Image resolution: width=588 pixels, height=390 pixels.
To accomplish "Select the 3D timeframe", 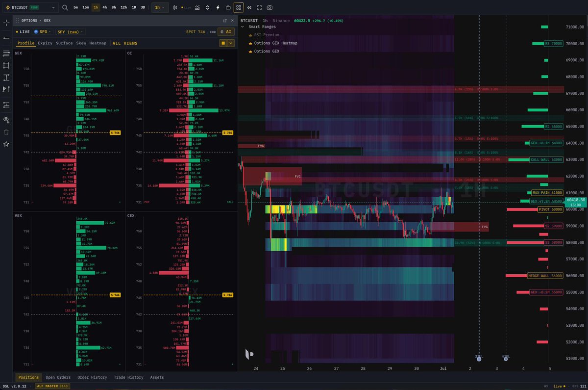I will coord(143,7).
